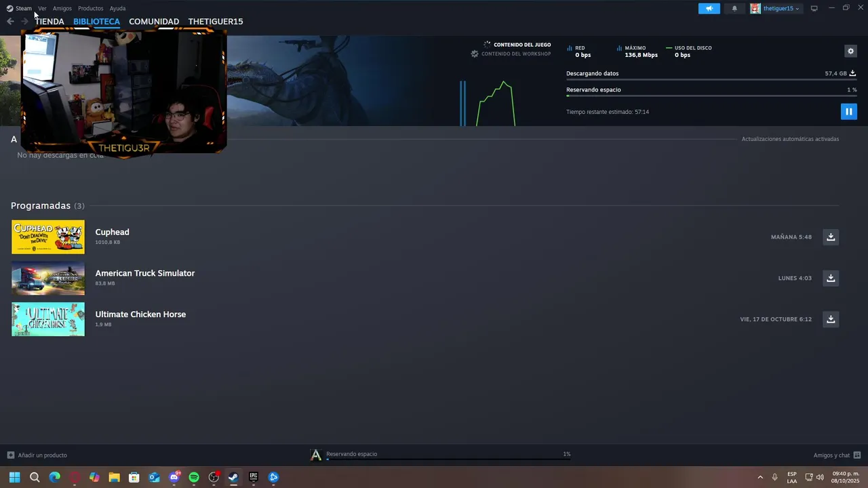Open Amigos y chat
Viewport: 868px width, 488px height.
click(837, 455)
